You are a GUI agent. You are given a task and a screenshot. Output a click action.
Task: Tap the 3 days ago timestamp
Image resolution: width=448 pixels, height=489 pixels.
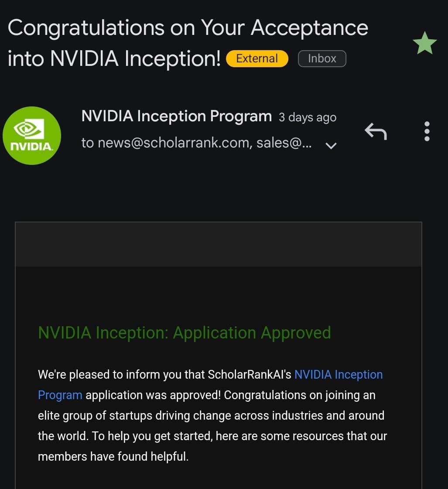click(308, 117)
